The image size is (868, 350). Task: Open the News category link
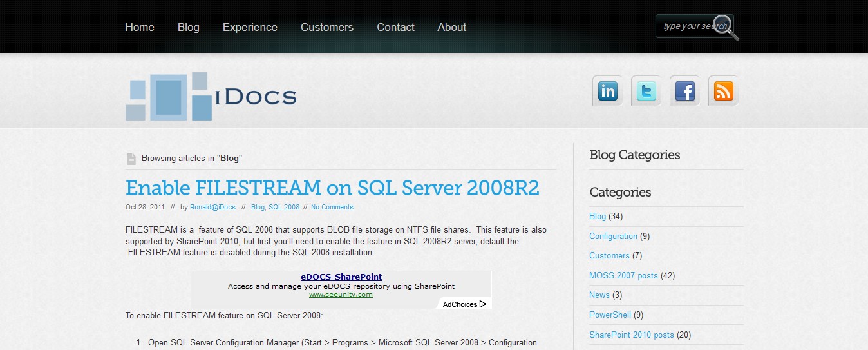tap(599, 295)
